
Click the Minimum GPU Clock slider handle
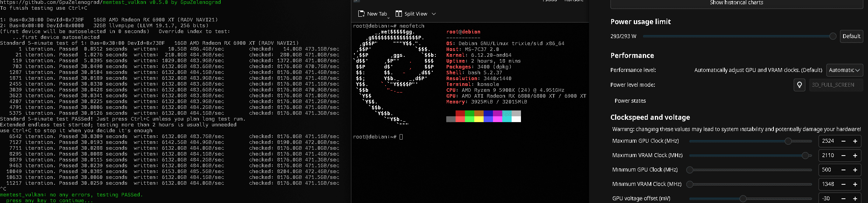coord(690,170)
